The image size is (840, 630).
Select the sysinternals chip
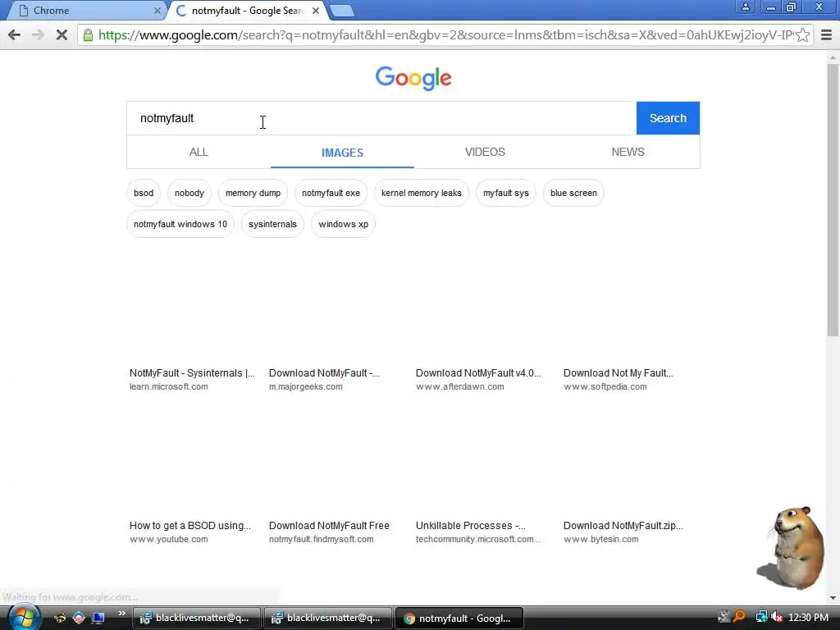click(x=272, y=224)
